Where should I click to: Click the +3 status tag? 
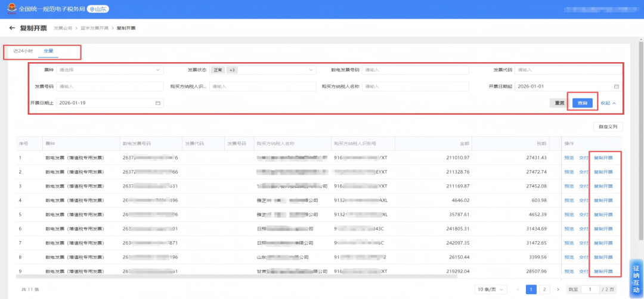point(232,70)
